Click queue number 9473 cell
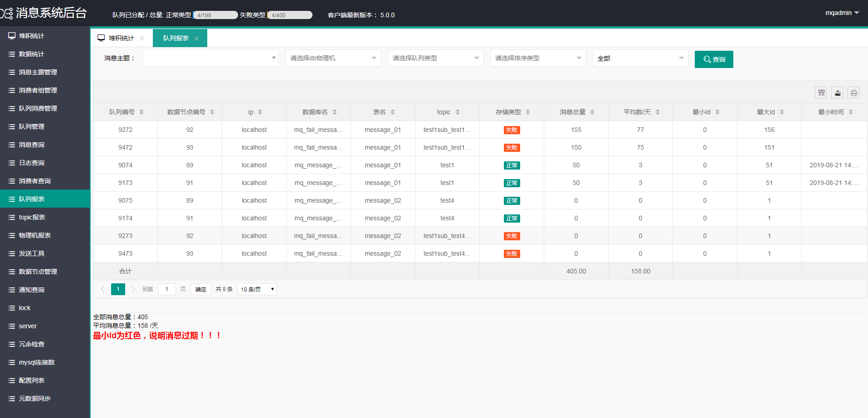 point(126,253)
